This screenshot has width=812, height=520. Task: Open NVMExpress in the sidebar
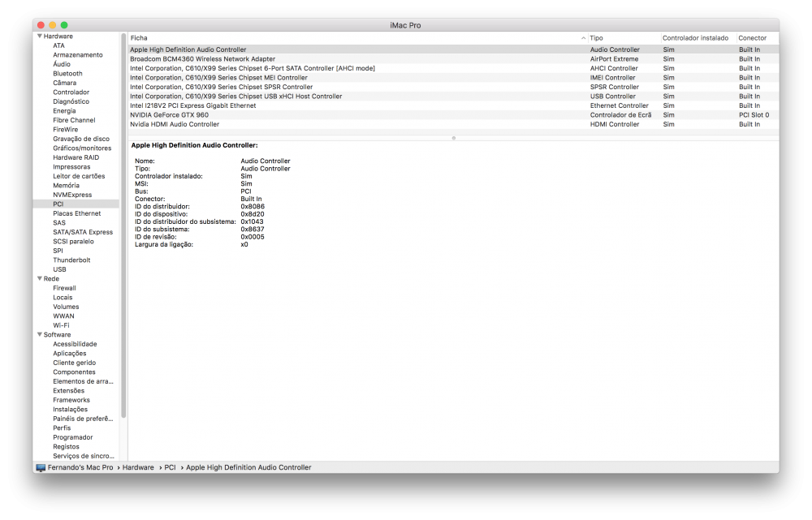(x=72, y=195)
